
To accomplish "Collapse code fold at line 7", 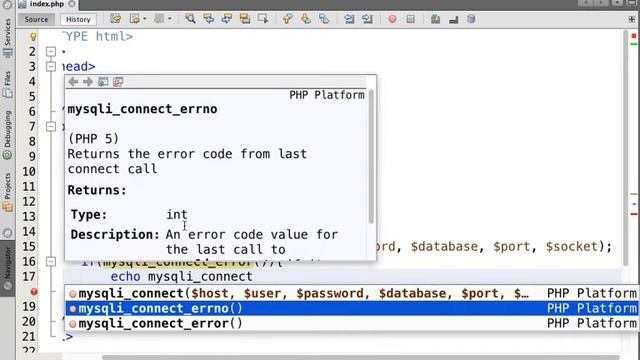I will click(51, 127).
